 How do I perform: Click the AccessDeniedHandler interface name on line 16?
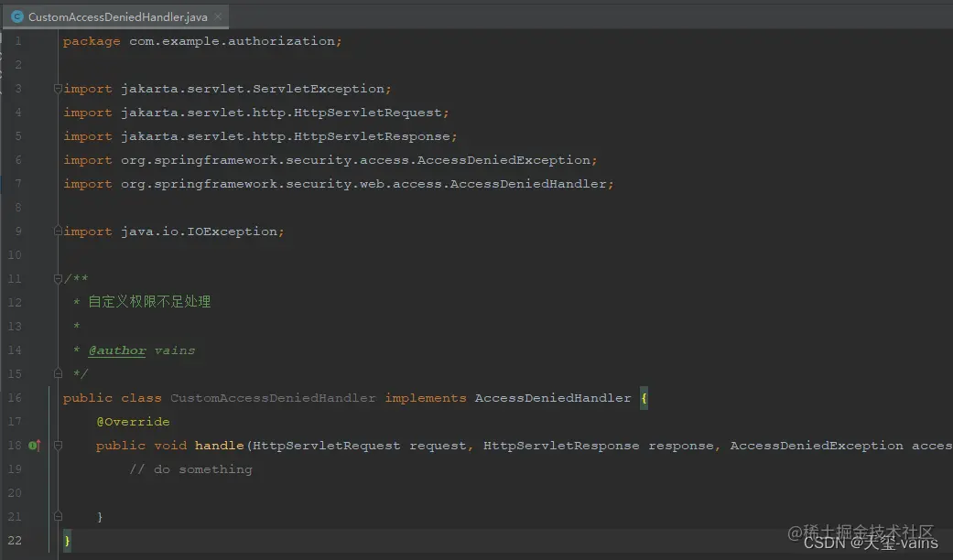click(x=552, y=398)
